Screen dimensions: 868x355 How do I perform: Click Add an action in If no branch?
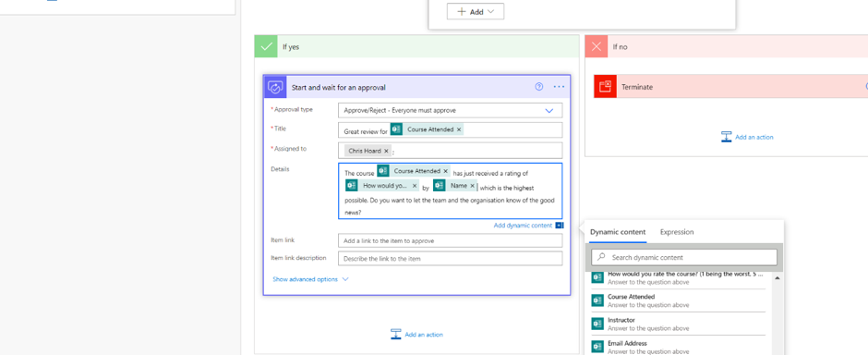[x=747, y=137]
